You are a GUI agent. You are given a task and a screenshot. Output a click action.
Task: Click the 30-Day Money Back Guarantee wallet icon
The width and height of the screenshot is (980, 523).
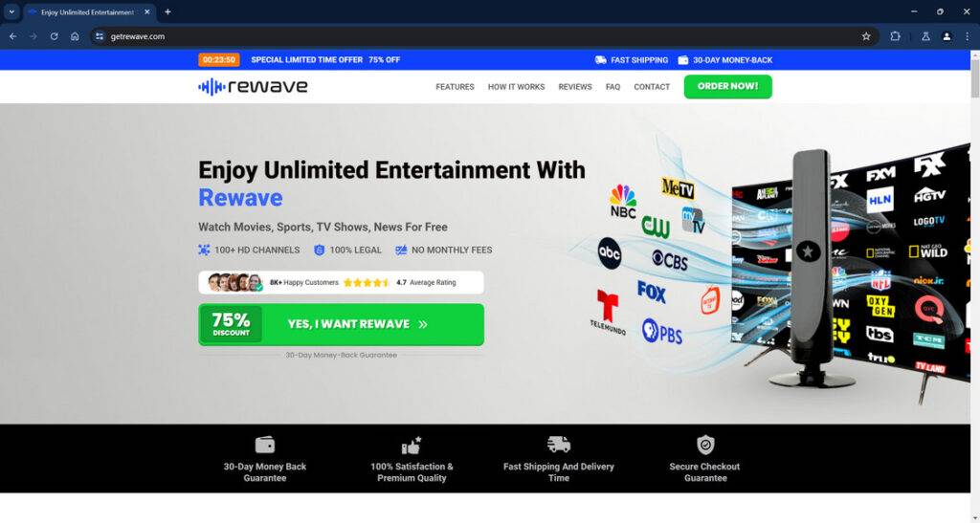click(265, 445)
